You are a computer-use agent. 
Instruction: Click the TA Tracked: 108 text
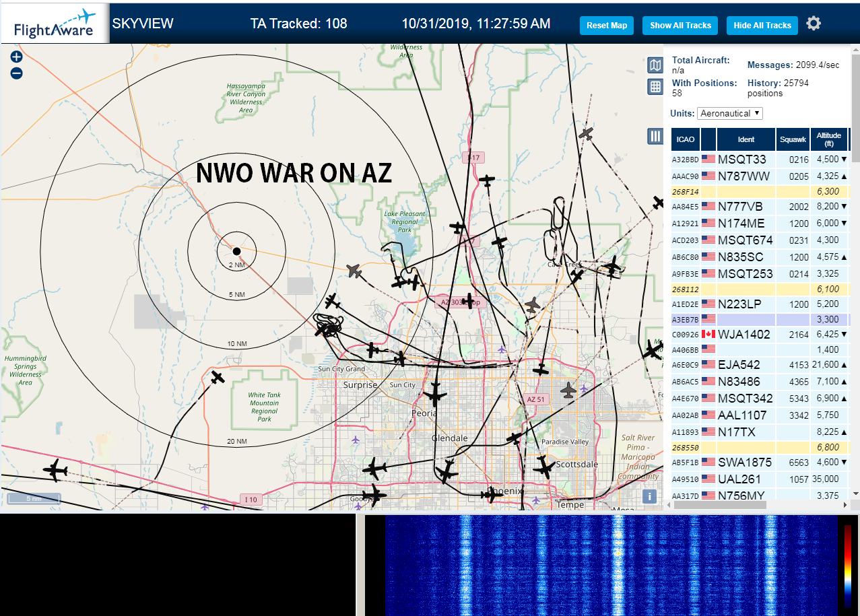[x=298, y=24]
